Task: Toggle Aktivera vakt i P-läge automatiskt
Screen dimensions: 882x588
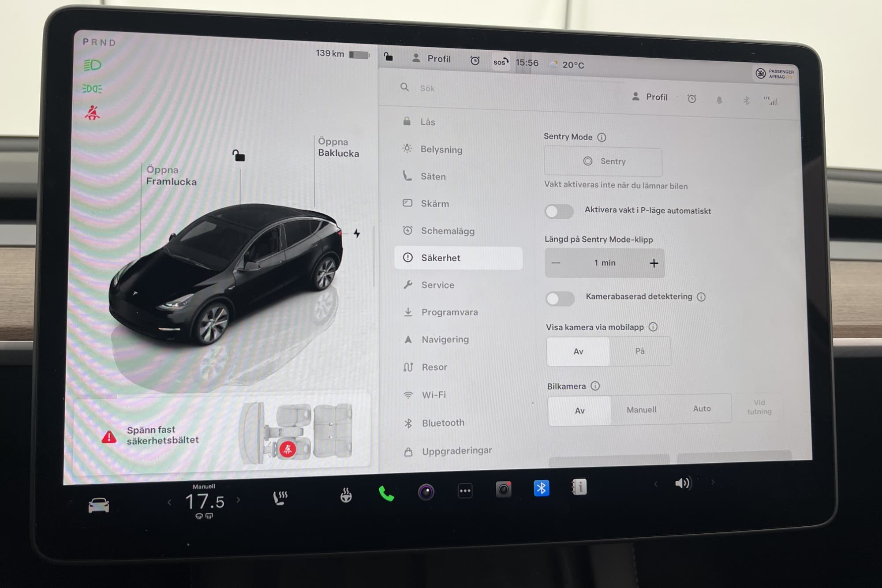Action: [559, 211]
